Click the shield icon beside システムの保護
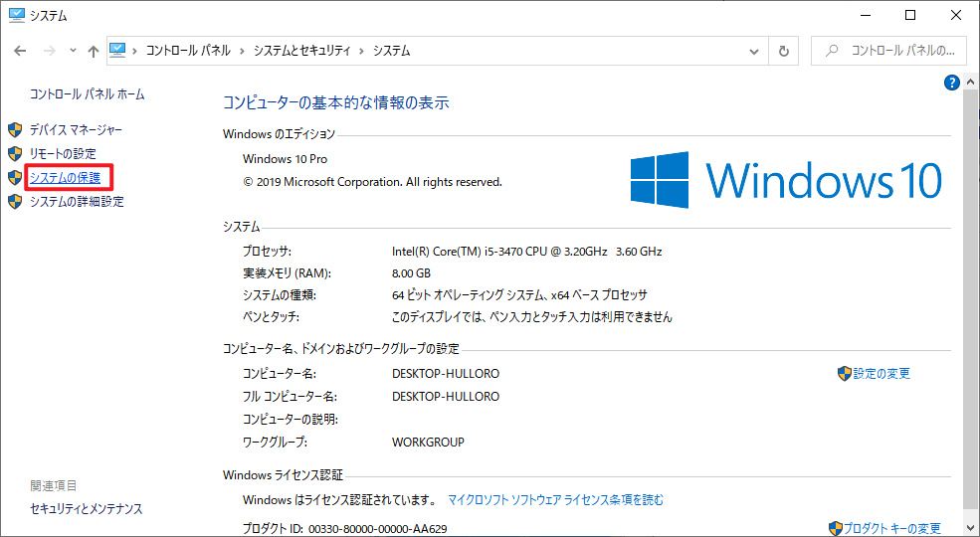The width and height of the screenshot is (980, 537). [15, 177]
